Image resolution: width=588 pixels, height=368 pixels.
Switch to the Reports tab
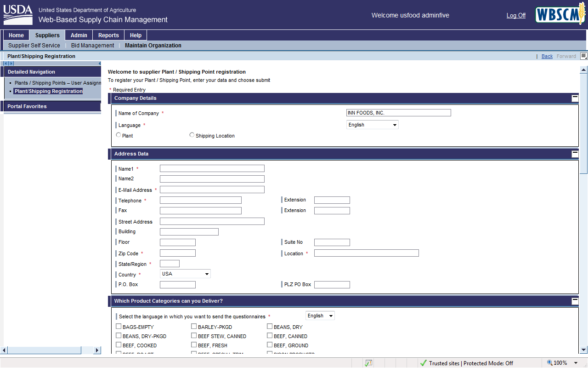(x=108, y=35)
